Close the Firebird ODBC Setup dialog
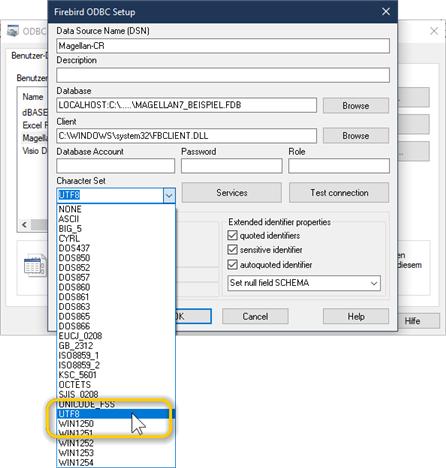The height and width of the screenshot is (468, 446). point(386,12)
